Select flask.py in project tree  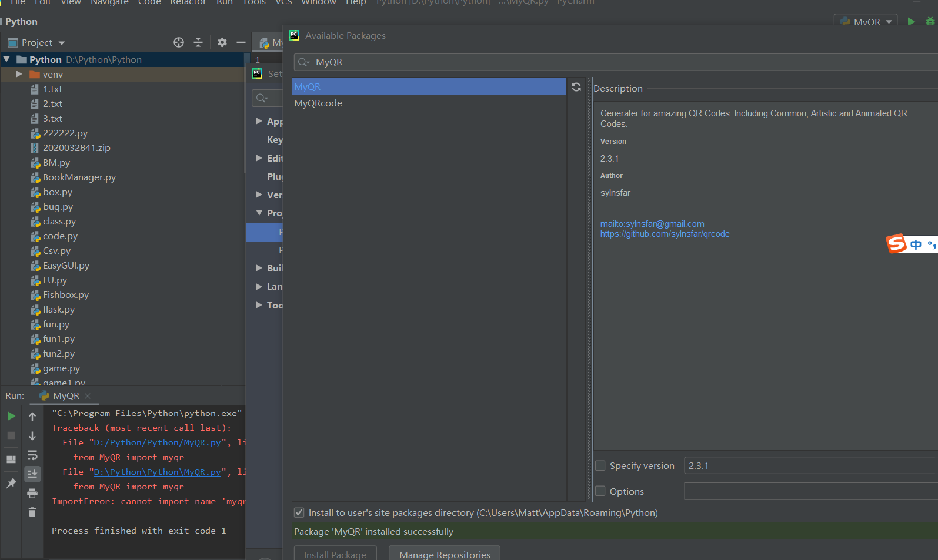tap(59, 309)
